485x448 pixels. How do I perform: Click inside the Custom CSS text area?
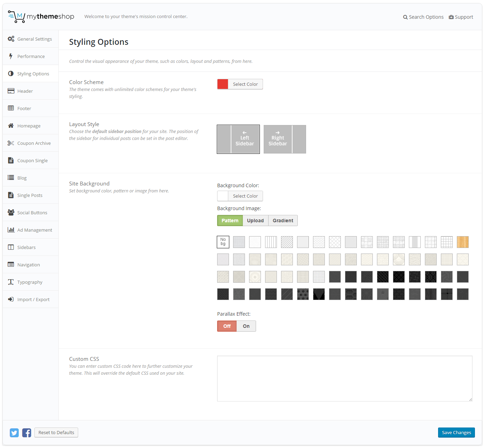pyautogui.click(x=344, y=379)
